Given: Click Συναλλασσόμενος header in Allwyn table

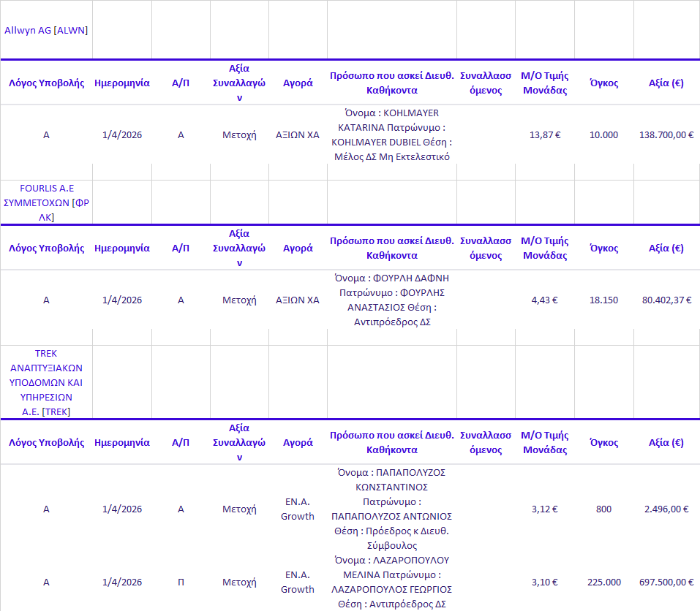Looking at the screenshot, I should tap(486, 83).
